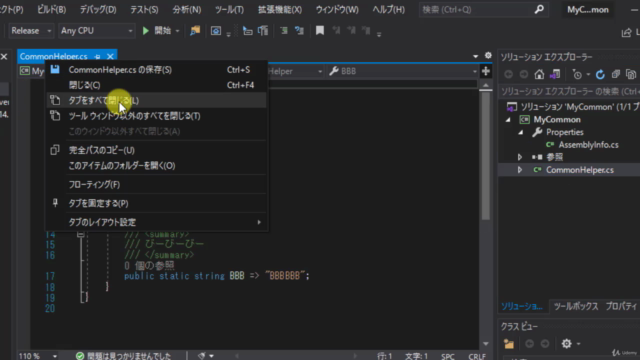
Task: Open the Start button dropdown arrow
Action: pos(177,31)
